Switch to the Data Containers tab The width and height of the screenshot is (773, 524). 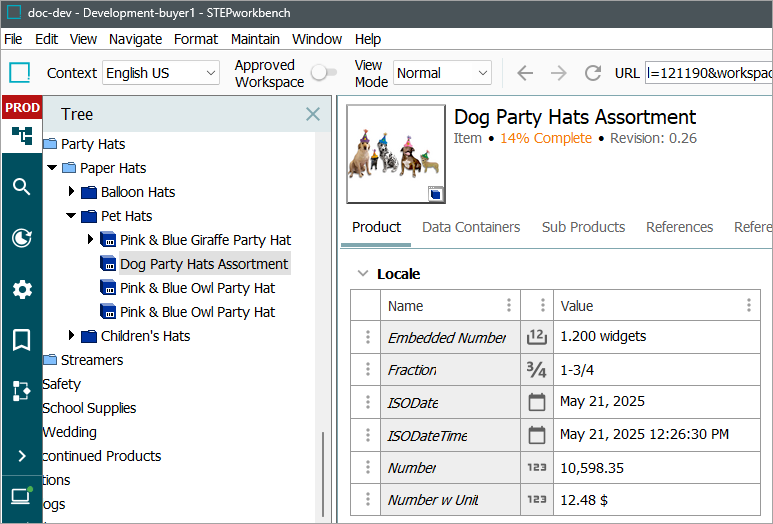click(x=471, y=227)
